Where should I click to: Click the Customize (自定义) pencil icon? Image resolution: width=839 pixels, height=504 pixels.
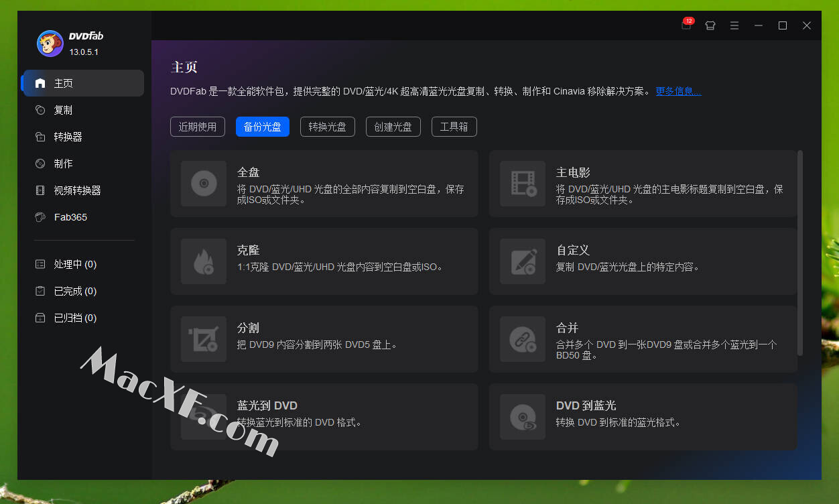(x=523, y=261)
